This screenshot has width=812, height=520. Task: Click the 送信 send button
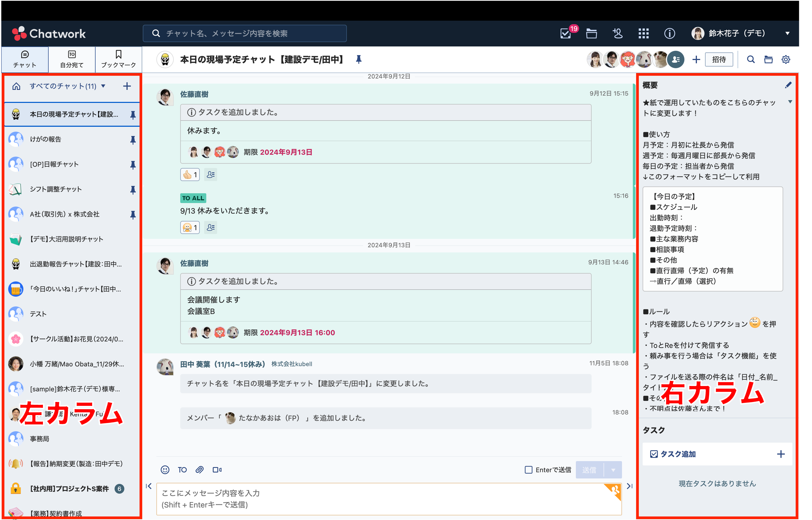pyautogui.click(x=590, y=470)
